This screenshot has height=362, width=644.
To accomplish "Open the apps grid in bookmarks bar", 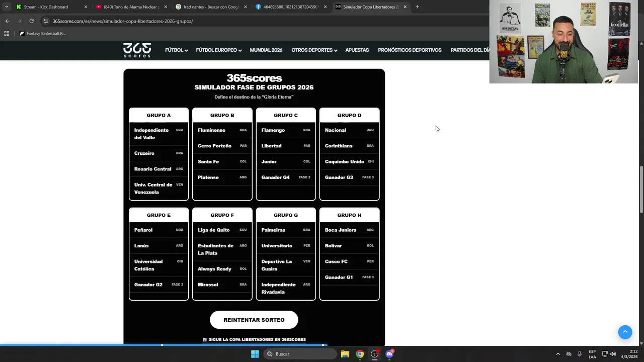I will [7, 34].
